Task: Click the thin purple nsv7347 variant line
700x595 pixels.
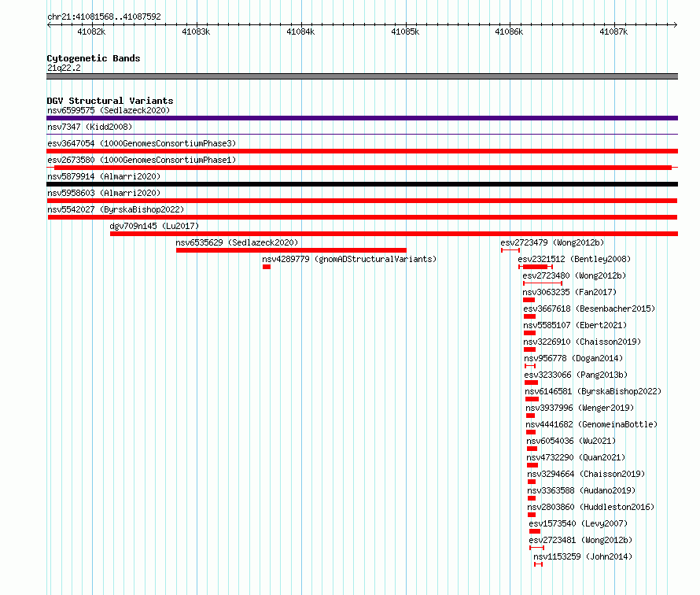Action: point(362,134)
